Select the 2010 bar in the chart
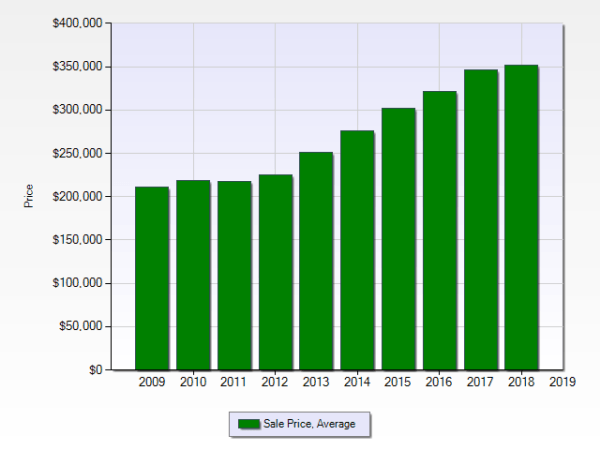Viewport: 600px width, 450px height. tap(193, 275)
